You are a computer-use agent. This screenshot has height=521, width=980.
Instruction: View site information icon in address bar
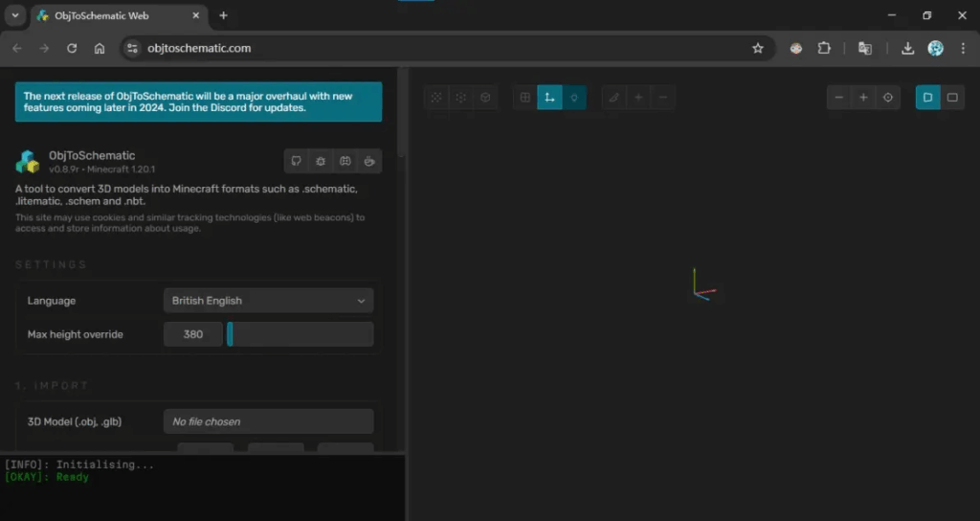(x=132, y=48)
